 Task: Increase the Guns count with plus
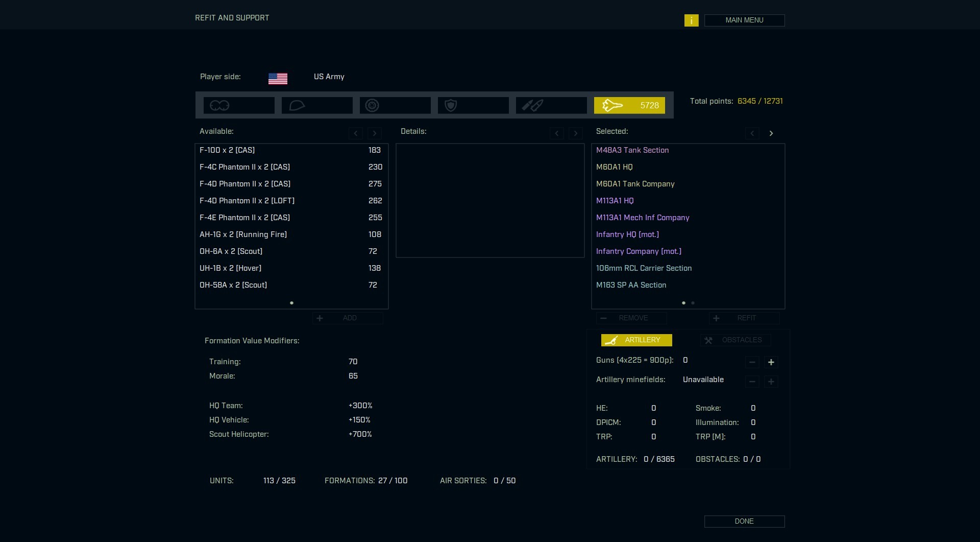tap(771, 362)
